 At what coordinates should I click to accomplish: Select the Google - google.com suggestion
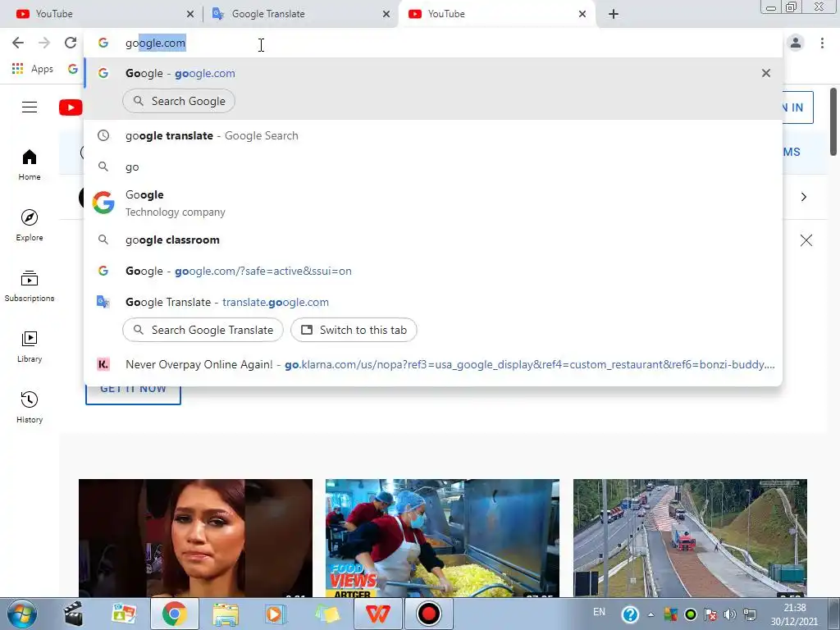(433, 73)
